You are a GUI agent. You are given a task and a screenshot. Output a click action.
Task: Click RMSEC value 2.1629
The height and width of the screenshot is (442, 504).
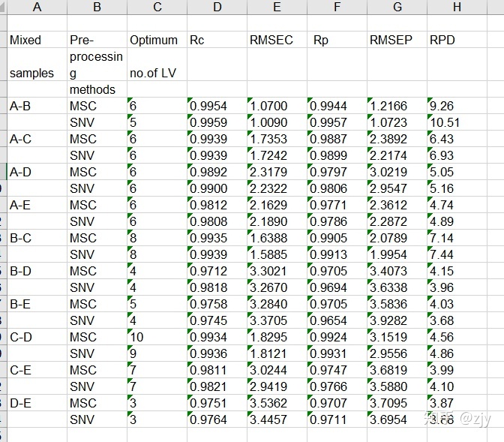click(x=277, y=205)
